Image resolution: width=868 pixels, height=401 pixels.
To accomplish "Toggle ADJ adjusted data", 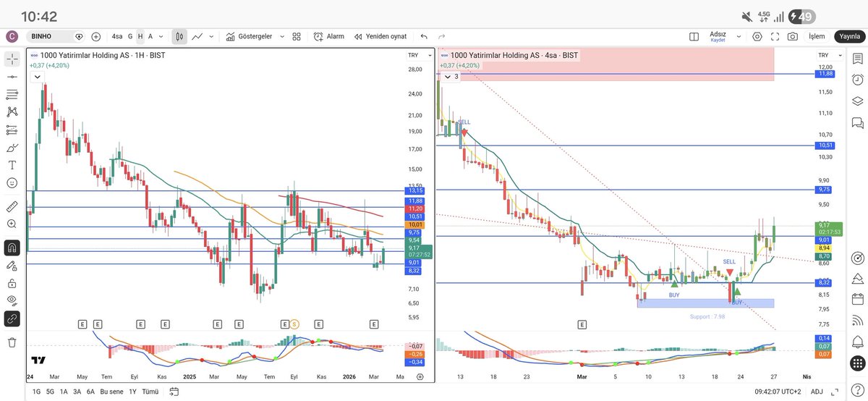I will click(x=817, y=392).
